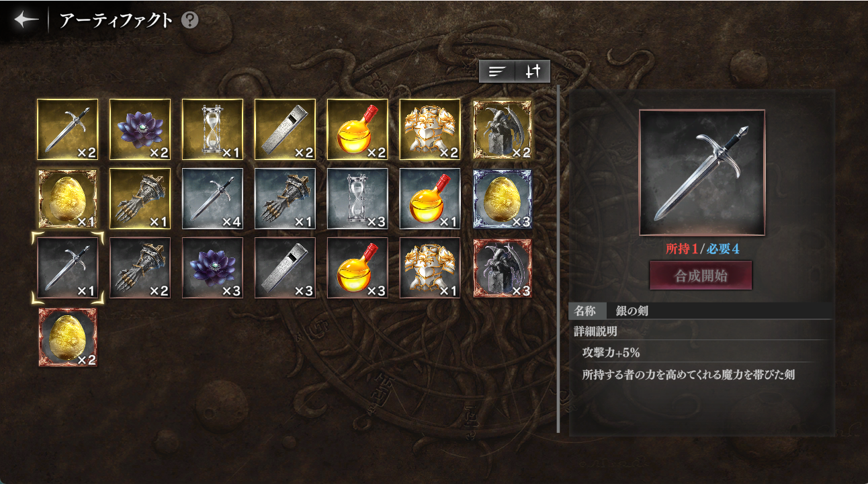Screen dimensions: 868x484
Task: Go back with the arrow icon
Action: 27,20
